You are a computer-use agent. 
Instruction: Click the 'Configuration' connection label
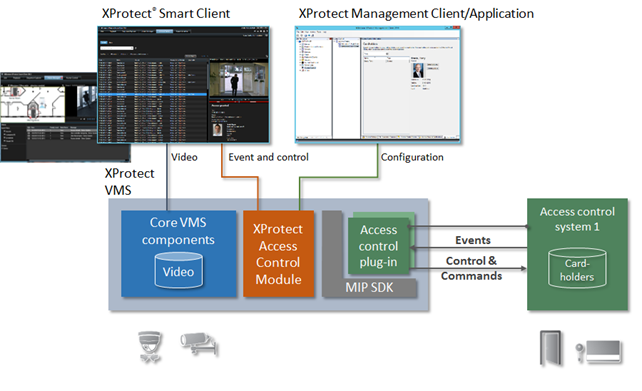pos(412,157)
